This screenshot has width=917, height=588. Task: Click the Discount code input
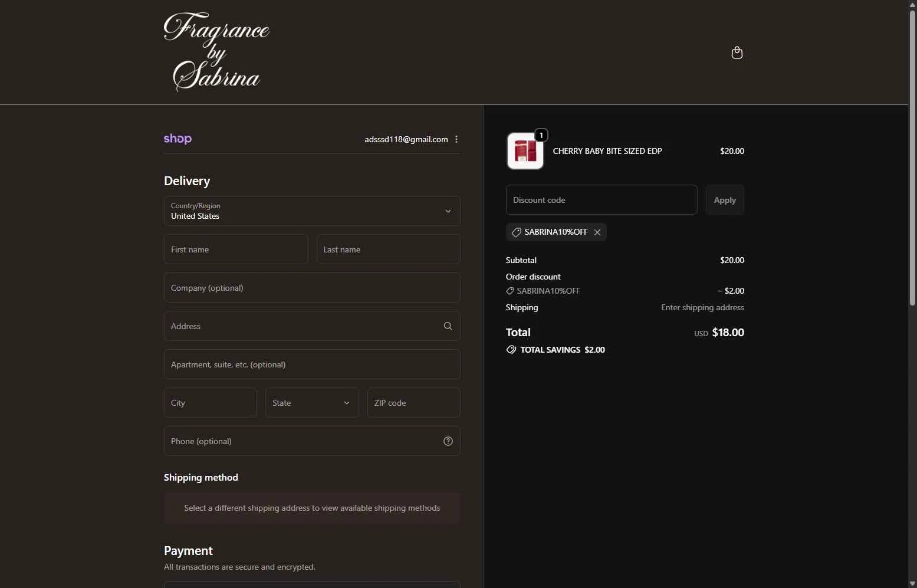click(602, 200)
